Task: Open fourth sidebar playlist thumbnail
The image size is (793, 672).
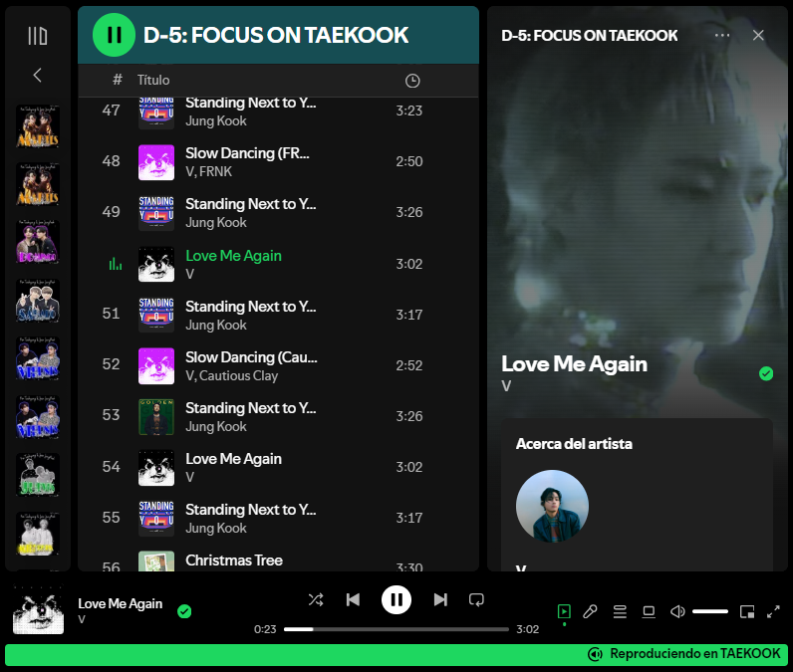Action: pyautogui.click(x=38, y=300)
